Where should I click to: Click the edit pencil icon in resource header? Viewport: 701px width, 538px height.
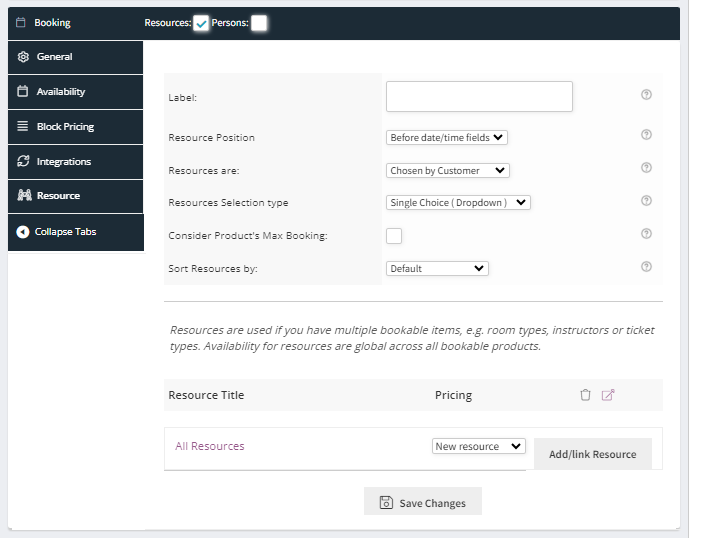608,395
